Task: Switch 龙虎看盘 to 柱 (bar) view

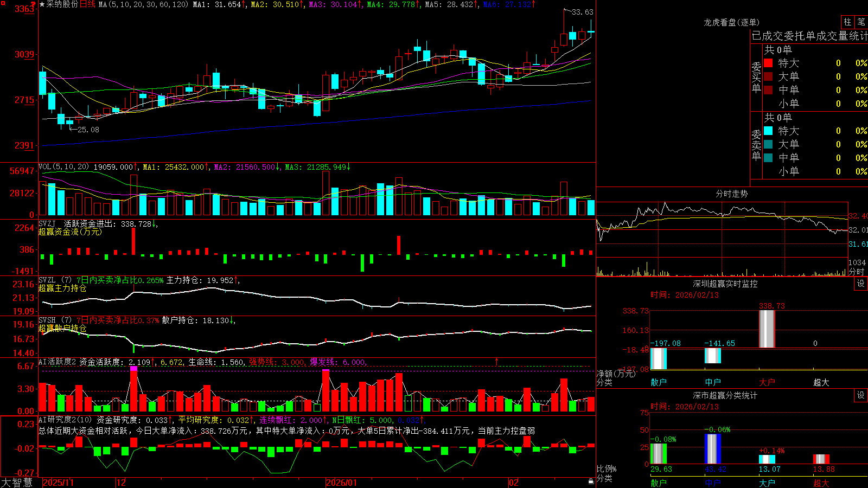Action: 847,22
